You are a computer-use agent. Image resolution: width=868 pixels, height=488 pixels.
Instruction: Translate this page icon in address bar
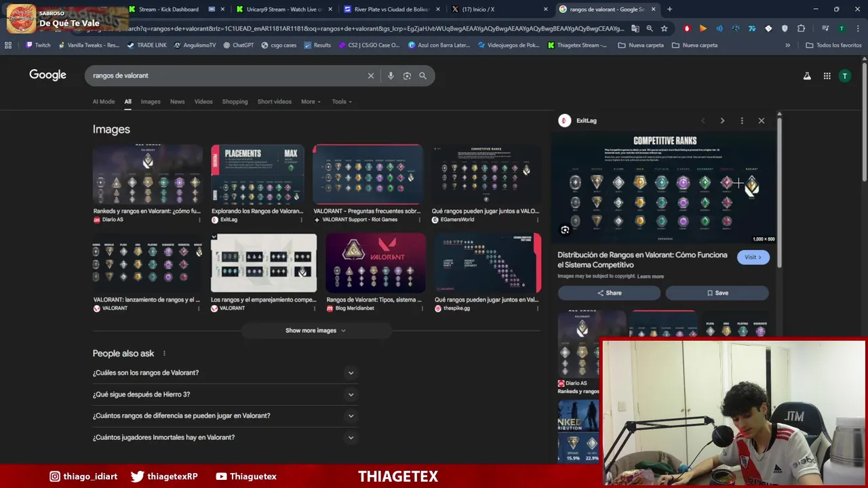click(x=635, y=28)
